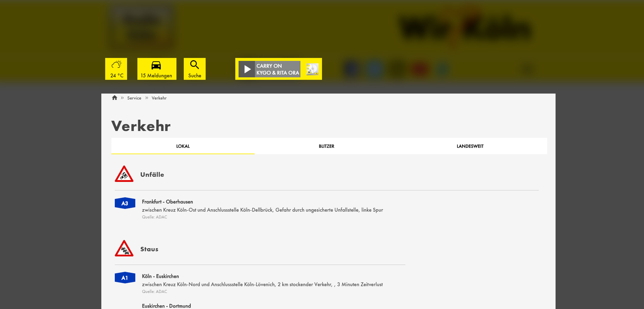Click the Frankfurt - Oberhausen traffic entry

[x=167, y=202]
